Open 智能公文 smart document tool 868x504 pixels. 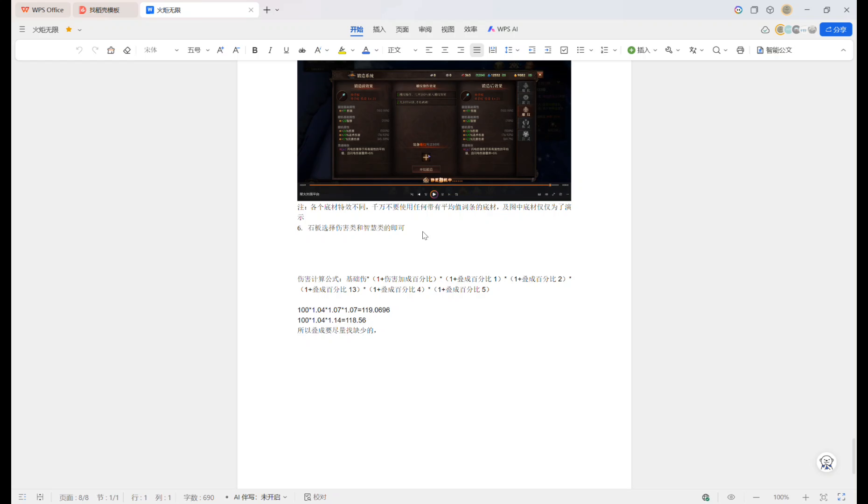coord(774,50)
